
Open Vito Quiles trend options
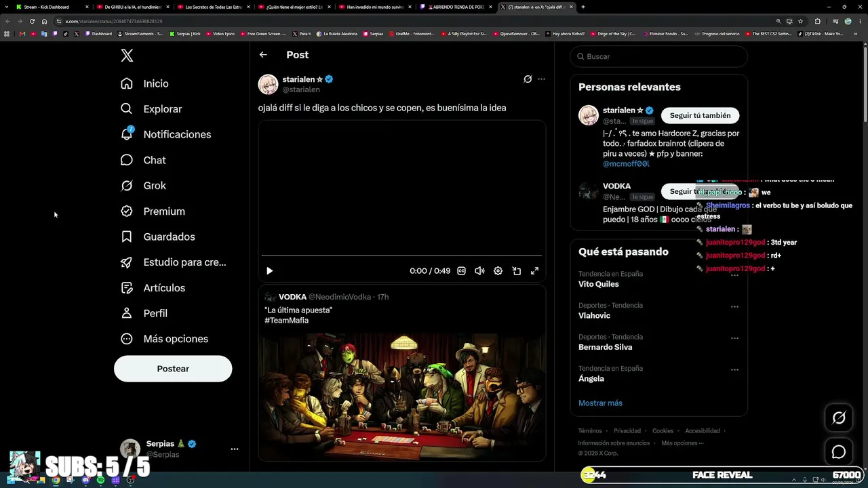click(734, 274)
